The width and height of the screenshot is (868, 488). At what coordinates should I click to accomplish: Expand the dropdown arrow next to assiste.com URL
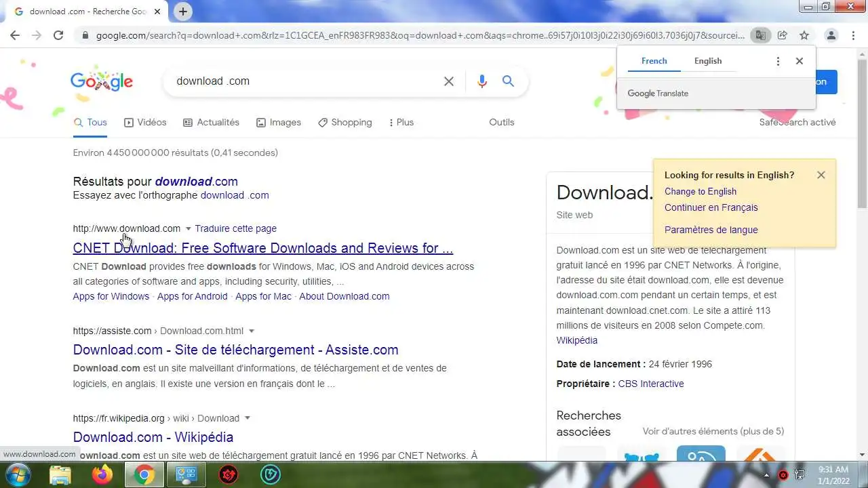coord(252,331)
